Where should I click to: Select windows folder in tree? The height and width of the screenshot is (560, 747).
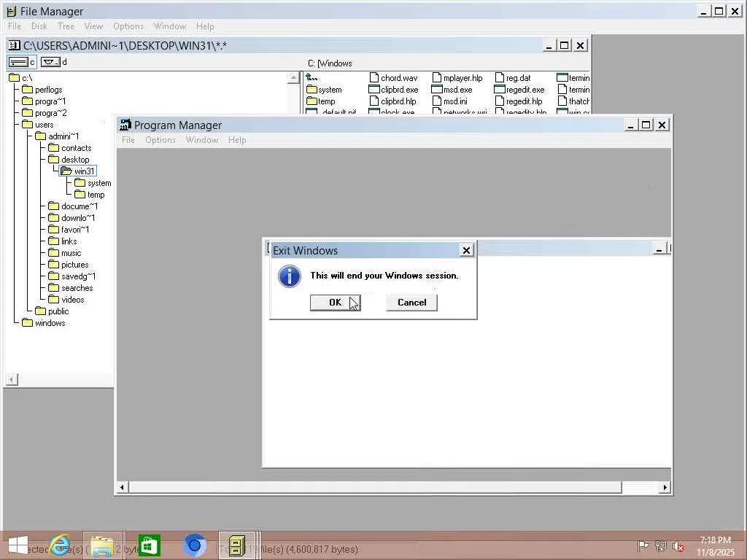pos(44,323)
